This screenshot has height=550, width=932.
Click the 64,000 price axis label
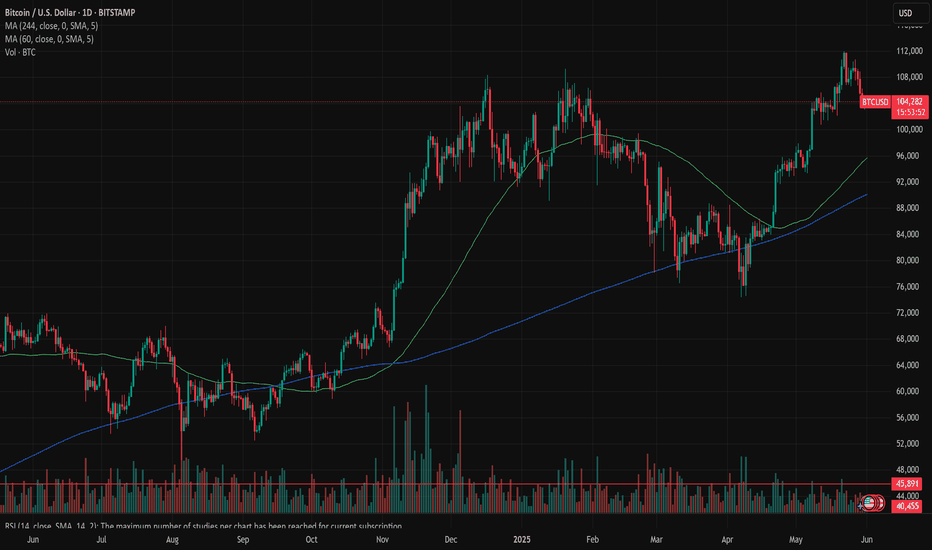(x=909, y=365)
